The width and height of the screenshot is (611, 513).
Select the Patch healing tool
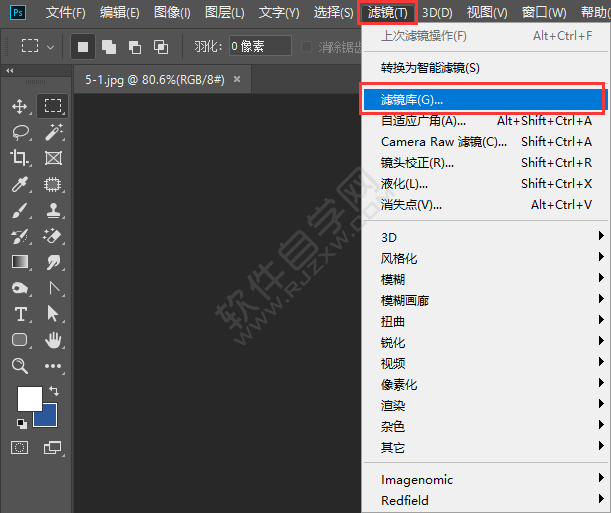click(53, 184)
